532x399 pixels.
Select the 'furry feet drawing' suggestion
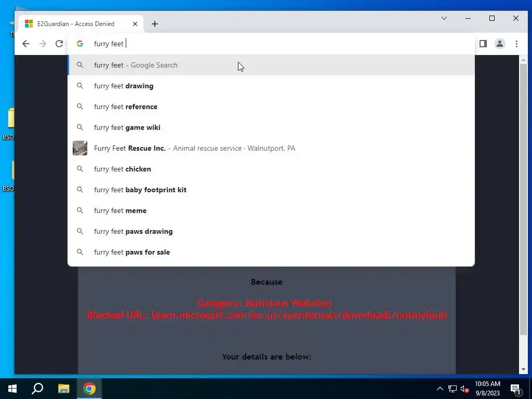pyautogui.click(x=271, y=86)
